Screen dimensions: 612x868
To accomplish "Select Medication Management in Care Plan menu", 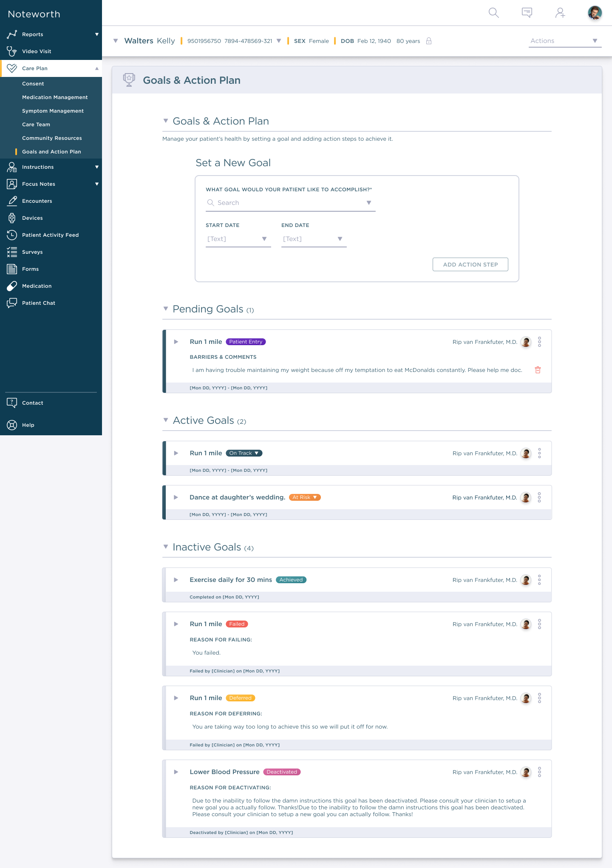I will [55, 97].
